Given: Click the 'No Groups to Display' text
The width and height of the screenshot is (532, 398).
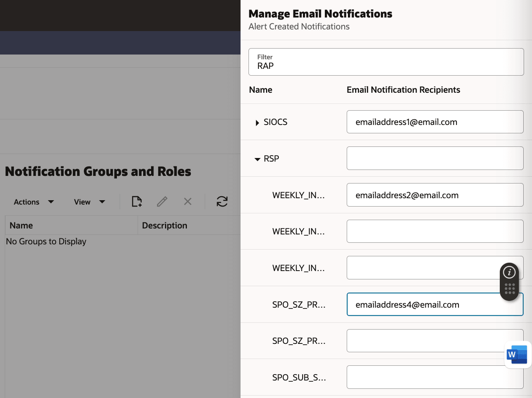Looking at the screenshot, I should tap(46, 242).
